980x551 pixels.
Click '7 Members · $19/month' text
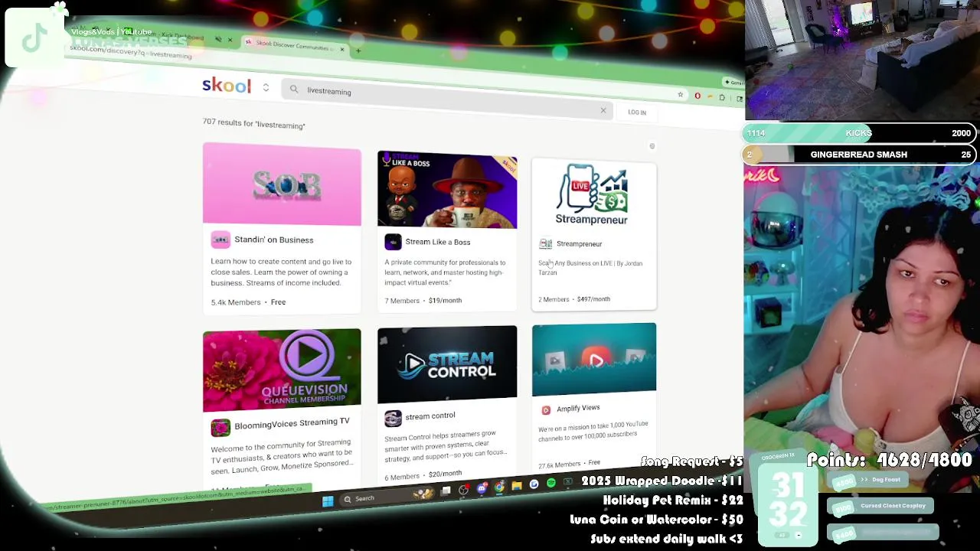(x=423, y=301)
